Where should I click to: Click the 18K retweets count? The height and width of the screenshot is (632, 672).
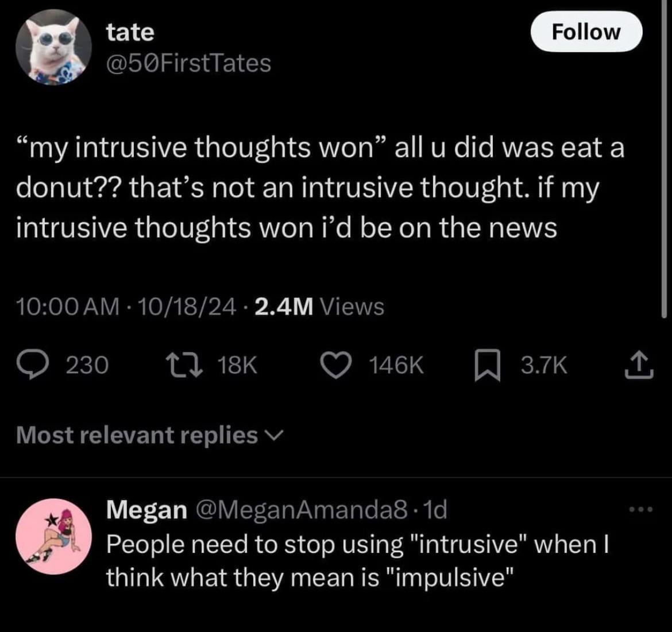tap(237, 365)
